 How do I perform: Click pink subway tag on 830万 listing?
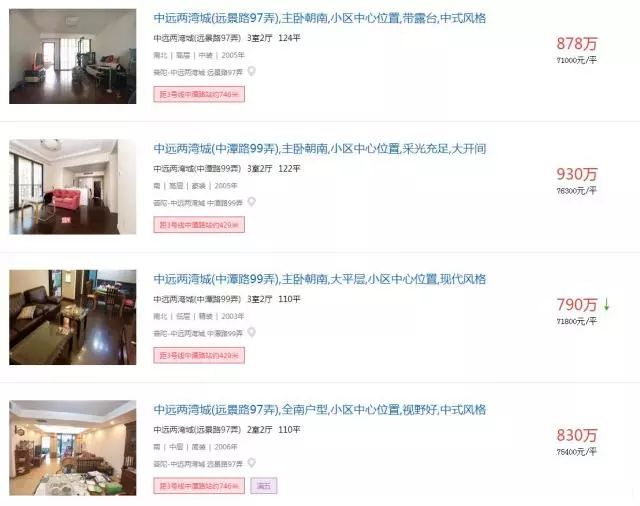(x=199, y=486)
